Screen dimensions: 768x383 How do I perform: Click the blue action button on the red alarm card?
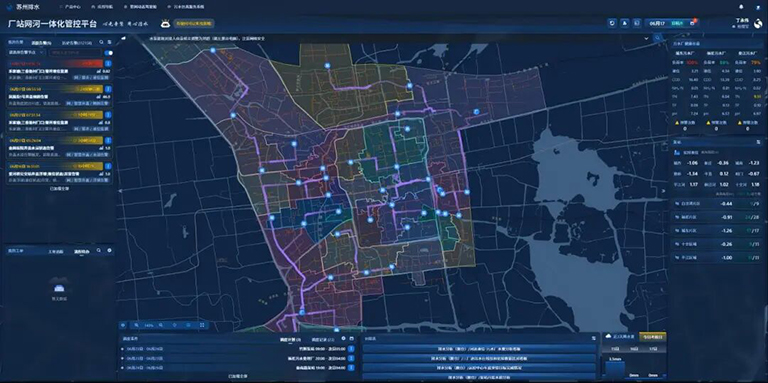(108, 64)
